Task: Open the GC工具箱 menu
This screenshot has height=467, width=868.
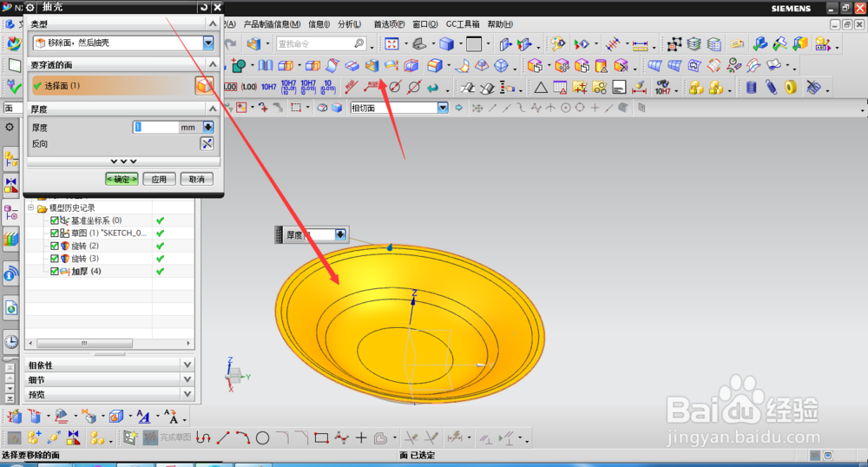Action: tap(463, 23)
